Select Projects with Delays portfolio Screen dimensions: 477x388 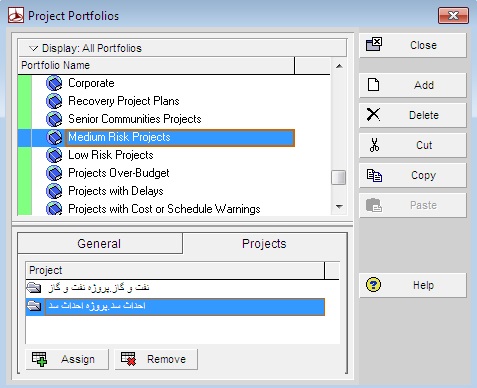116,191
